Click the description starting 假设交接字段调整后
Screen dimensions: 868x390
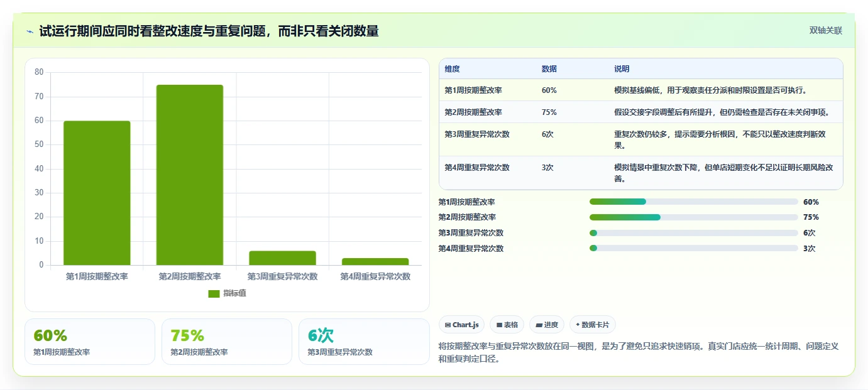723,112
